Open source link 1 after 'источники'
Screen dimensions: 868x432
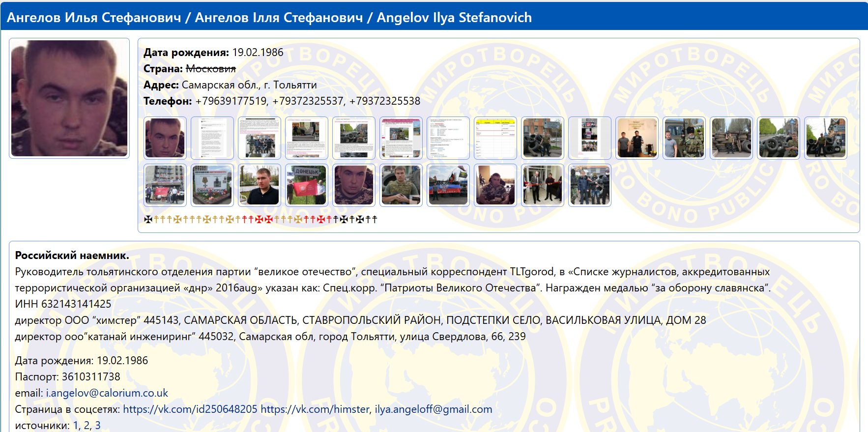click(76, 426)
